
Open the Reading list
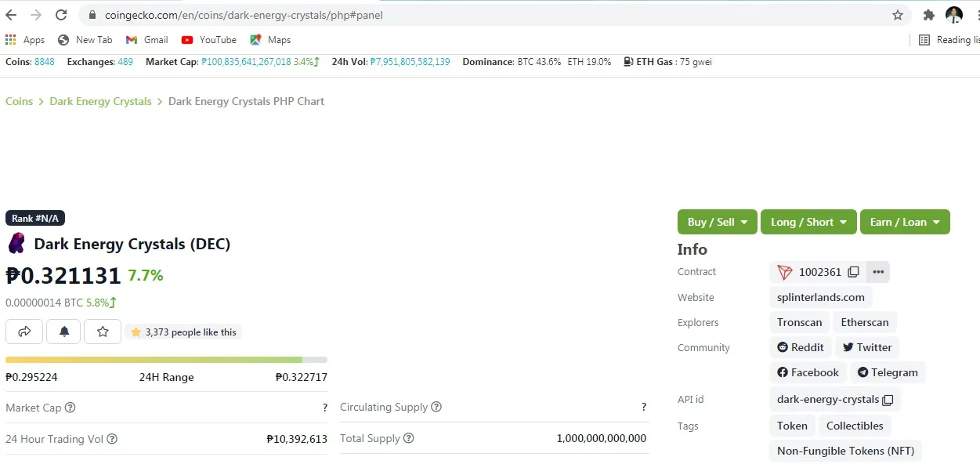pos(949,40)
